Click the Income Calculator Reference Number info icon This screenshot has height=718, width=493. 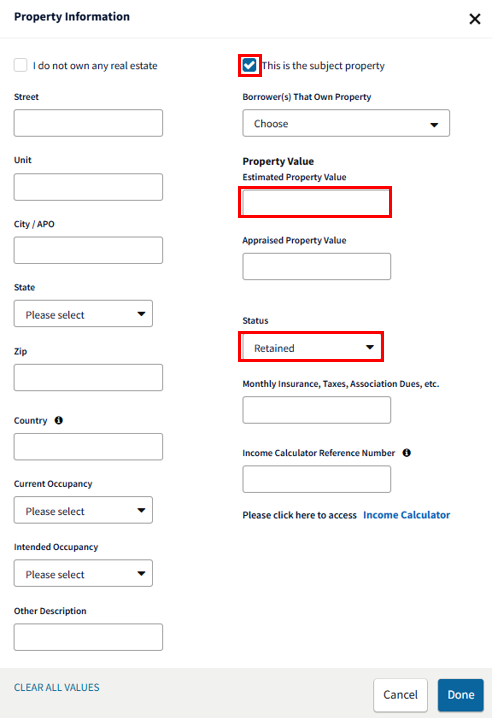coord(406,452)
